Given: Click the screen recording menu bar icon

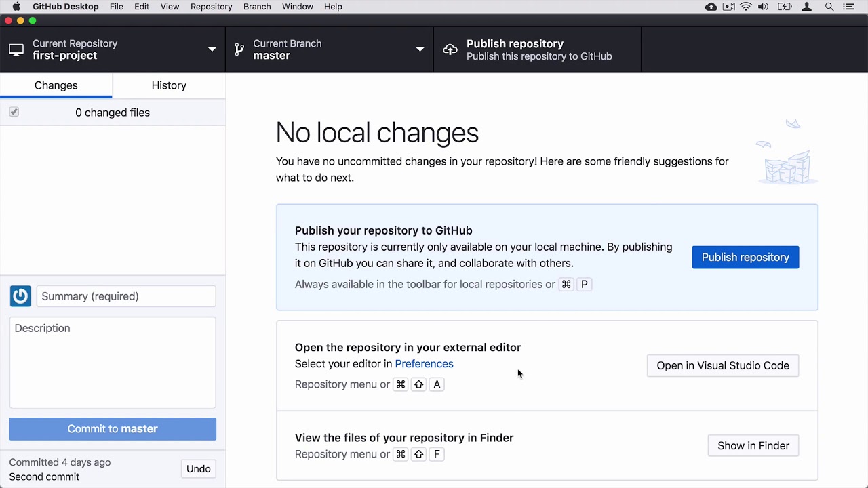Looking at the screenshot, I should pos(729,7).
